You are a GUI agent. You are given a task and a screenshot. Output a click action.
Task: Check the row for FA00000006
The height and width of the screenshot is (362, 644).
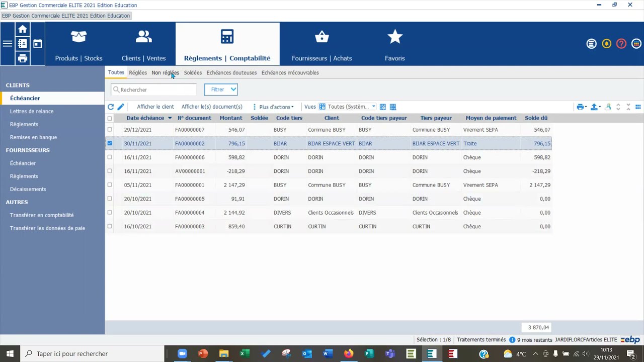[110, 157]
